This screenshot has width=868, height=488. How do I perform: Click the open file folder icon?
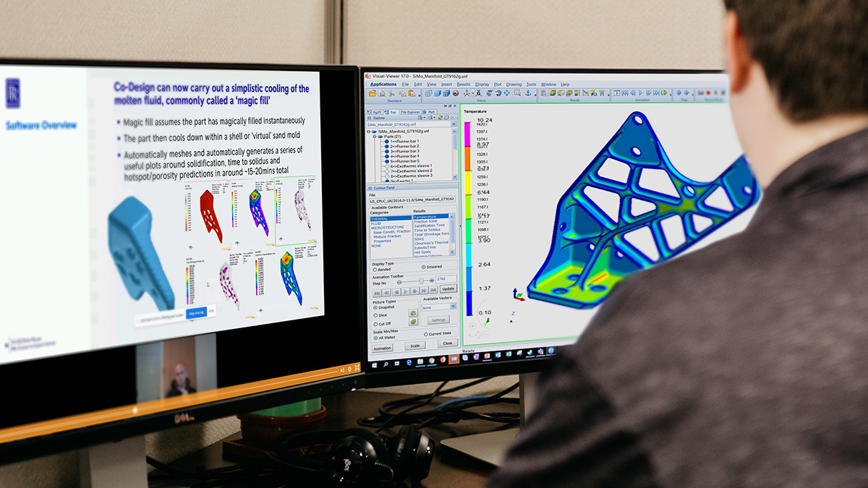click(x=373, y=94)
